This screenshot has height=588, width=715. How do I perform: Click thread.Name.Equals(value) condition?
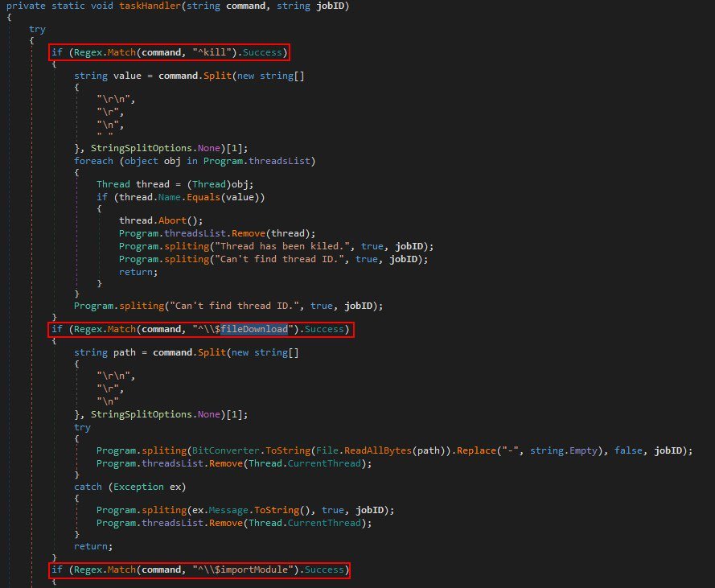tap(189, 197)
